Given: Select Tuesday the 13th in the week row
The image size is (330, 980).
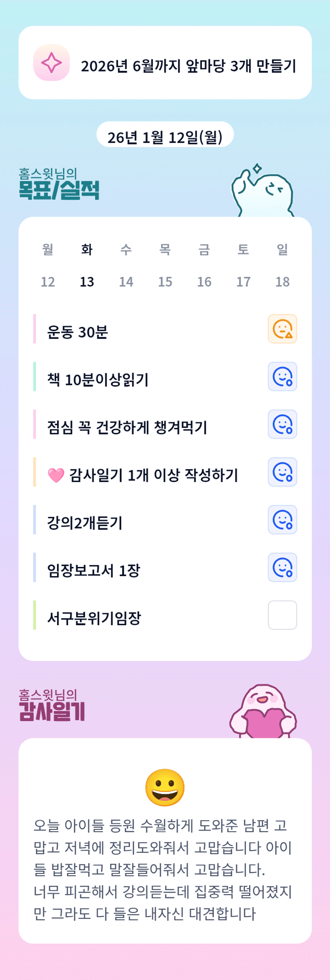Looking at the screenshot, I should pyautogui.click(x=87, y=282).
